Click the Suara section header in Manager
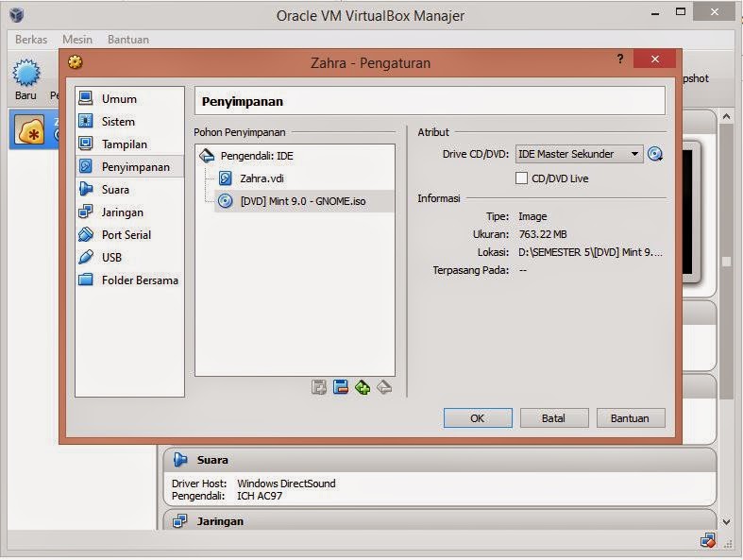The width and height of the screenshot is (743, 560). click(x=439, y=460)
